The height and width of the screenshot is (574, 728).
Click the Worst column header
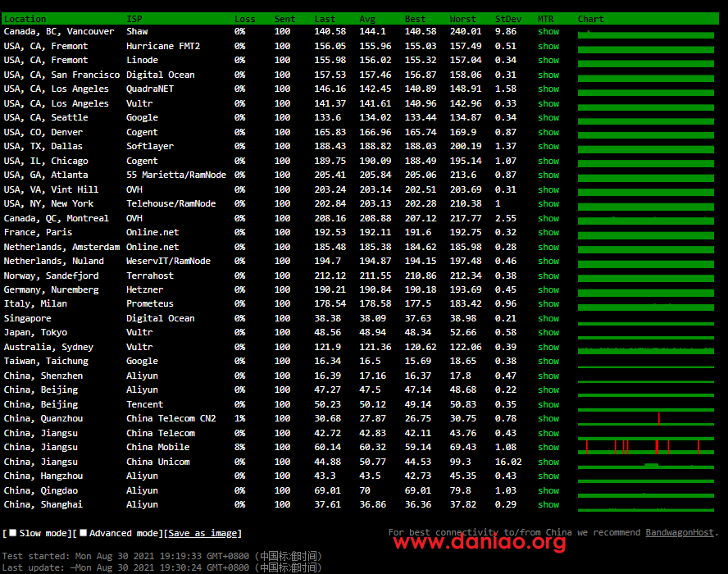click(462, 19)
